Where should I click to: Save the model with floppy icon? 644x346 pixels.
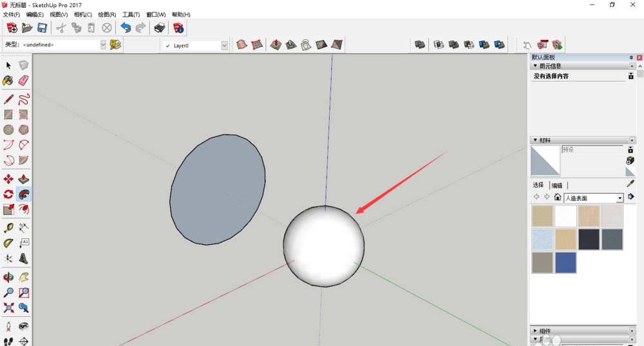click(42, 28)
